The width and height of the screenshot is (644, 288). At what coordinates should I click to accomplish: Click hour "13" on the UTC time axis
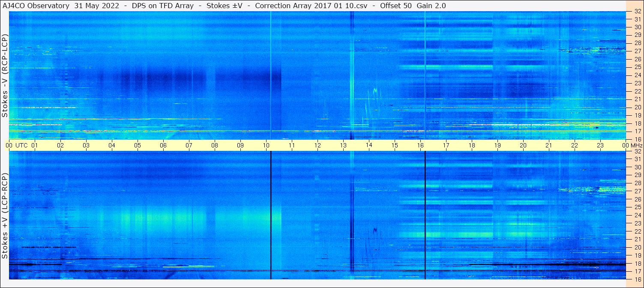click(343, 145)
